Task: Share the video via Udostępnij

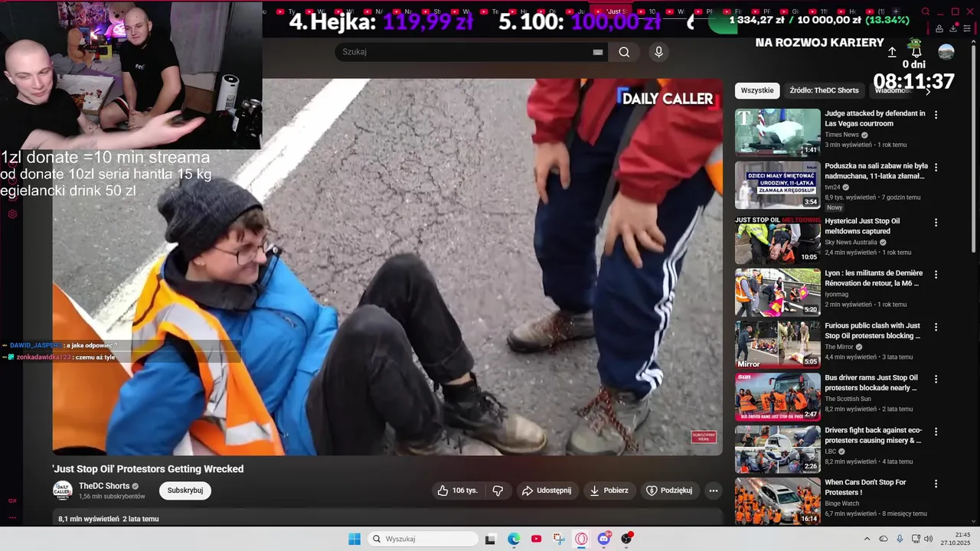Action: [x=546, y=491]
